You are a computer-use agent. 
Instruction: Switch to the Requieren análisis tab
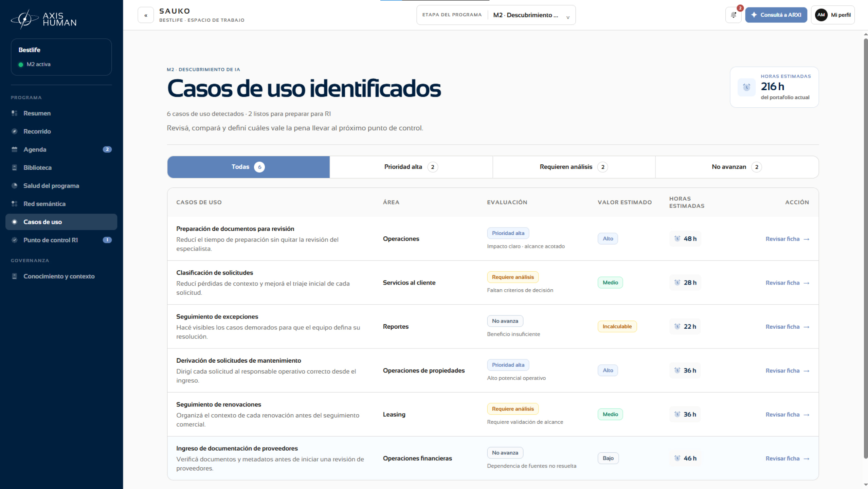[x=574, y=167]
